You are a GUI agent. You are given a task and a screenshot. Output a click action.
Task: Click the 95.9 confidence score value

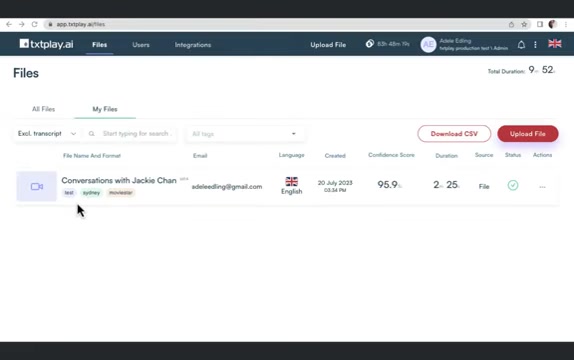pyautogui.click(x=390, y=185)
